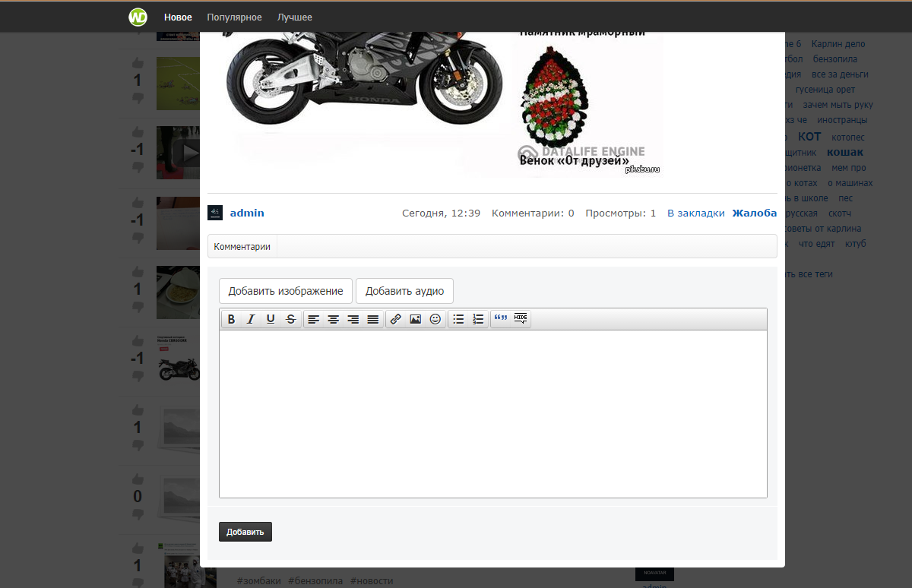The image size is (912, 588).
Task: Open the Новое tab
Action: [x=178, y=17]
